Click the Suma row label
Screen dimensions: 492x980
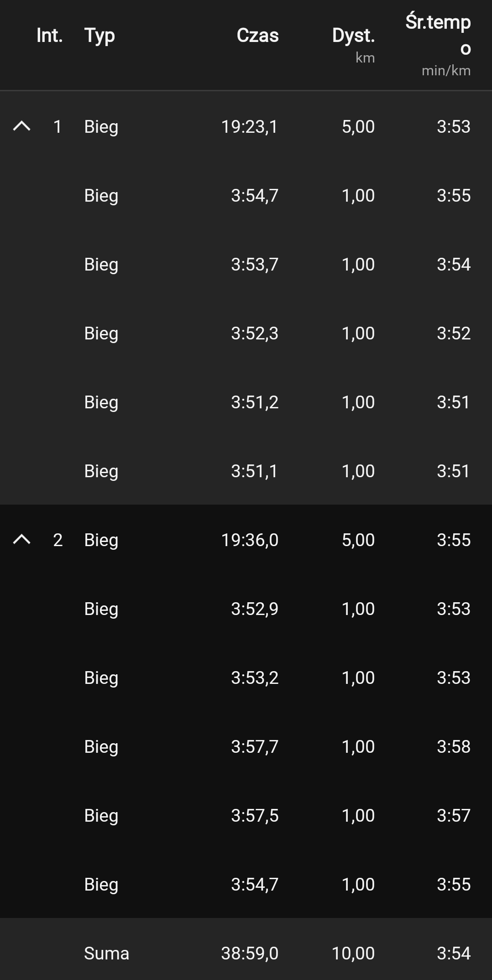106,953
